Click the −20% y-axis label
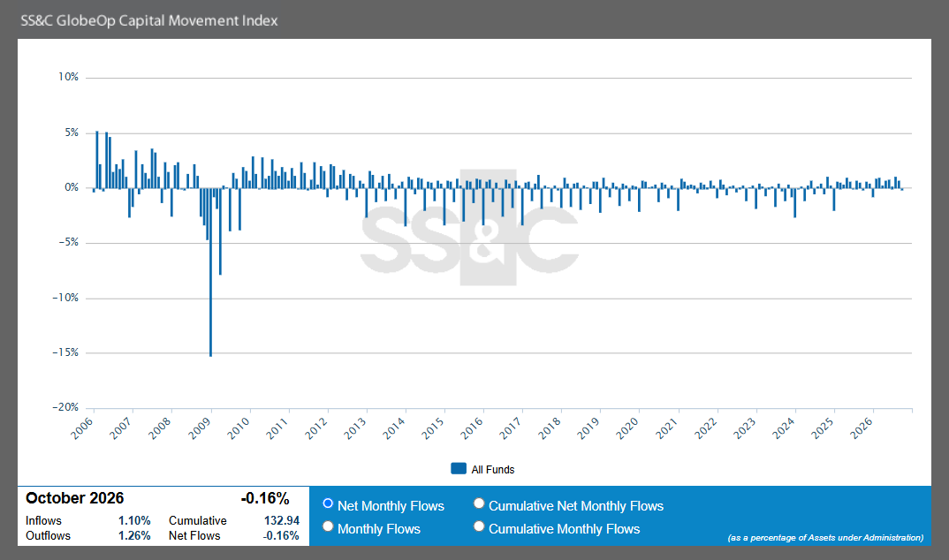 point(65,407)
